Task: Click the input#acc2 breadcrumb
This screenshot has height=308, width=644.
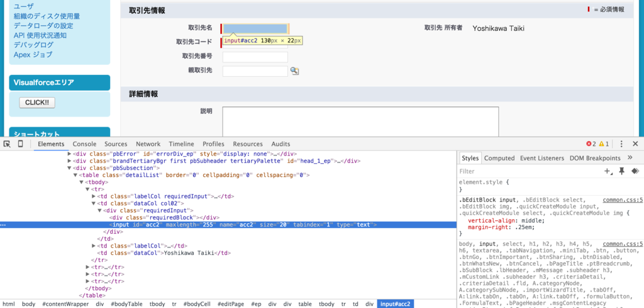Action: pyautogui.click(x=395, y=304)
